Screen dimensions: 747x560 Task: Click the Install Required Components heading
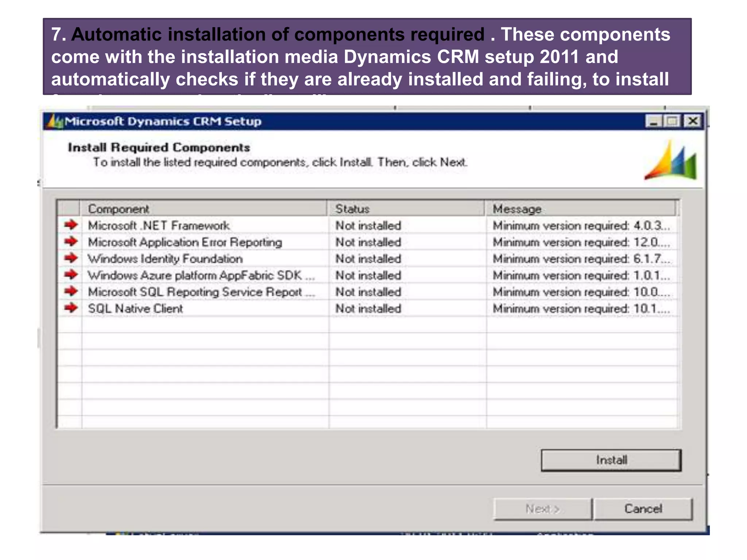(x=159, y=147)
